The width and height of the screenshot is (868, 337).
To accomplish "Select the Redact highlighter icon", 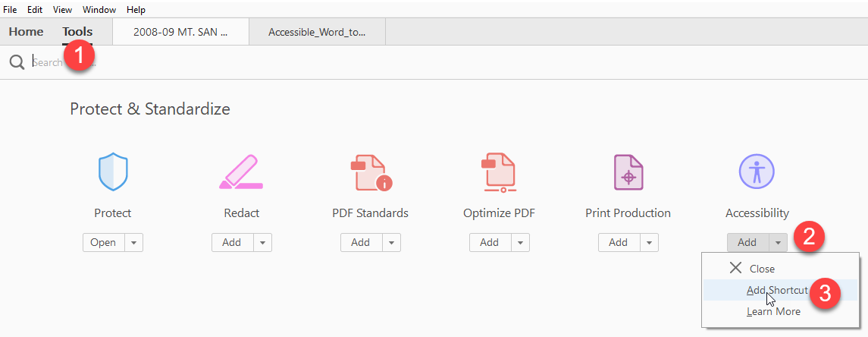I will point(241,172).
